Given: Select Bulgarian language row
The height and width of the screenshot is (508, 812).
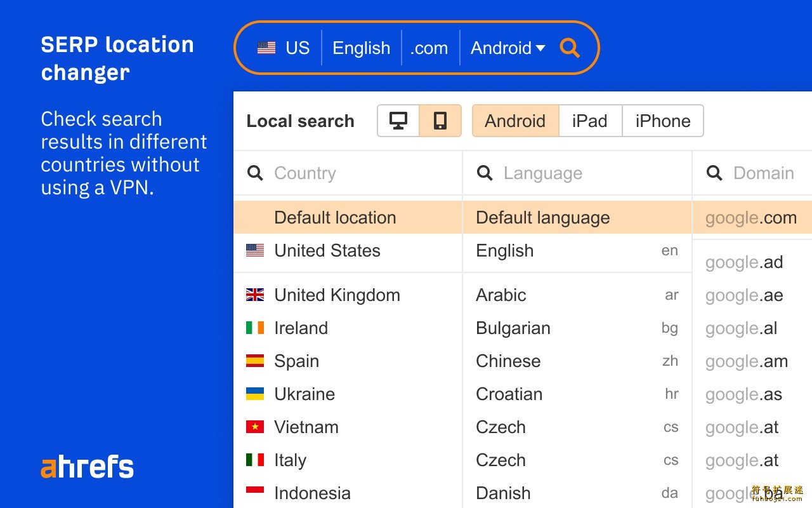Looking at the screenshot, I should coord(577,328).
